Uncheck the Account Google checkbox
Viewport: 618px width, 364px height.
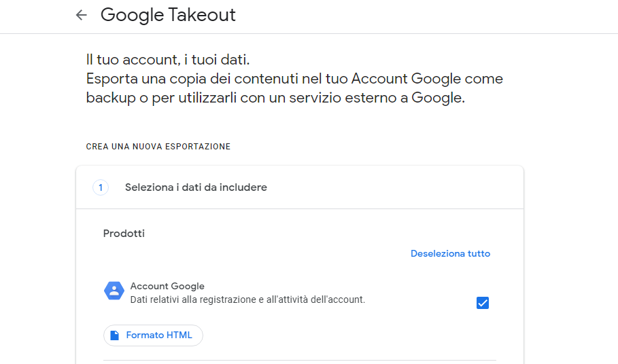483,303
